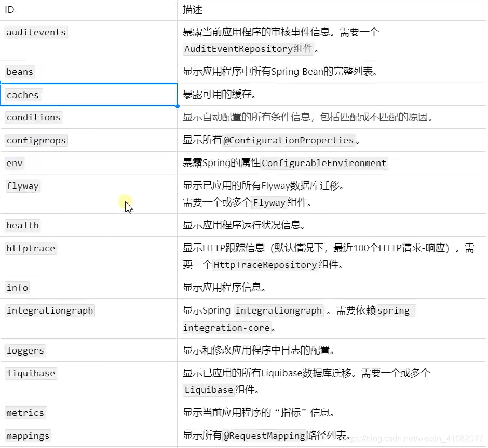Click the auto-configuration conditions description
This screenshot has width=488, height=448.
(308, 117)
